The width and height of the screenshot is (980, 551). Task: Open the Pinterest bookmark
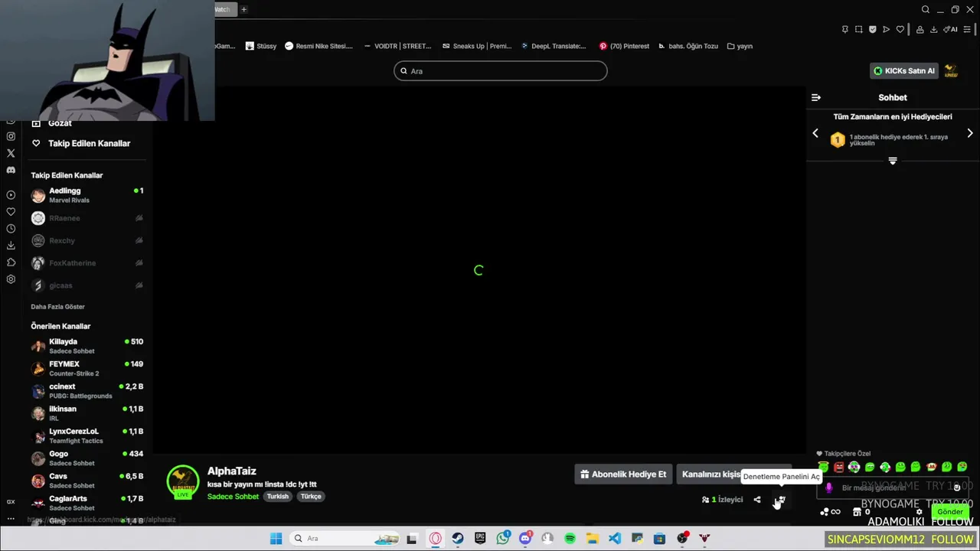tap(624, 46)
